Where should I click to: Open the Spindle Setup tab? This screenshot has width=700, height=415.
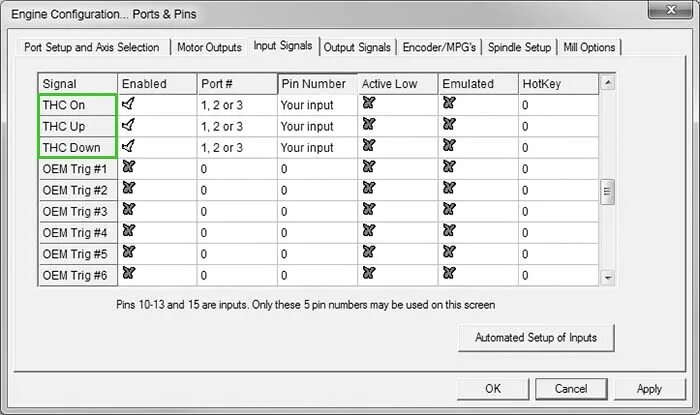tap(519, 47)
